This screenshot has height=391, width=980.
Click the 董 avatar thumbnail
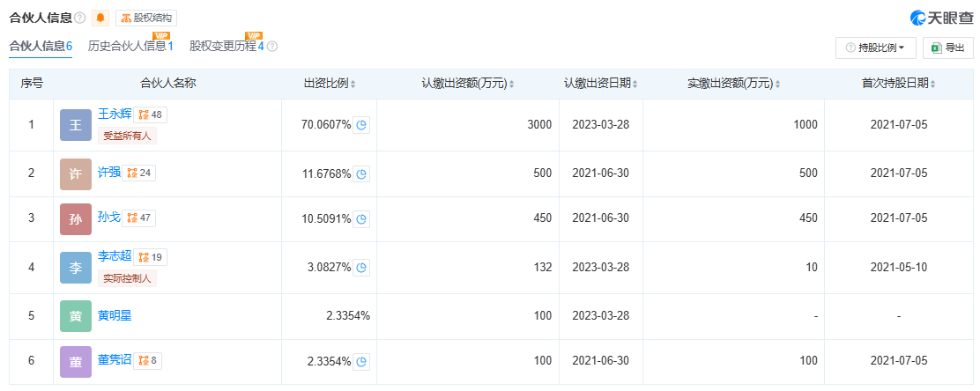(76, 361)
